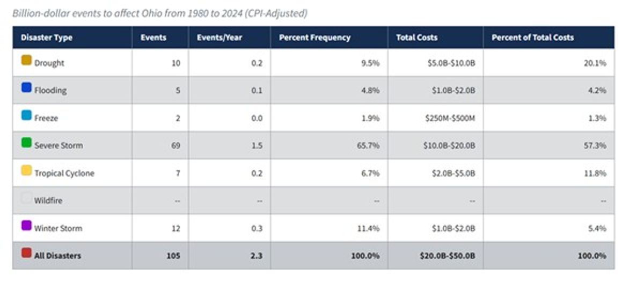This screenshot has height=282, width=644.
Task: Select the Percent of Total Costs header
Action: (x=532, y=38)
